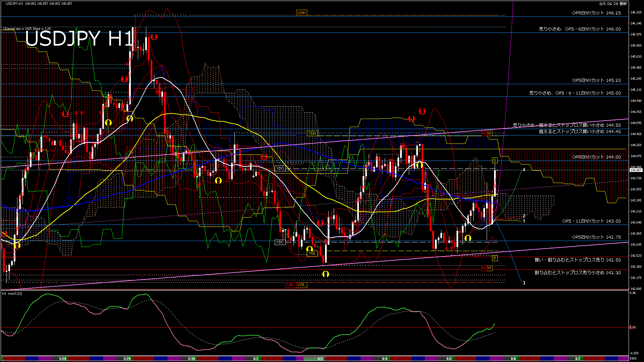Click the lower yellow D pivot marker
The width and height of the screenshot is (644, 362).
[x=494, y=258]
